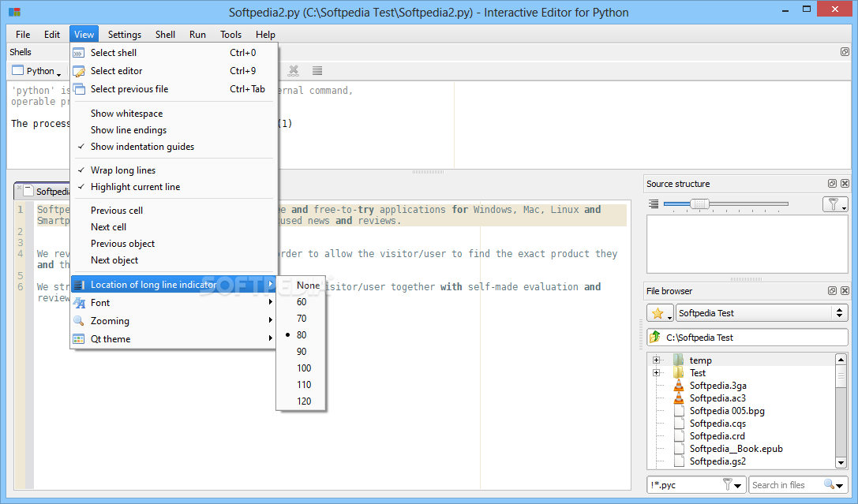Click the Test folder icon

(679, 373)
